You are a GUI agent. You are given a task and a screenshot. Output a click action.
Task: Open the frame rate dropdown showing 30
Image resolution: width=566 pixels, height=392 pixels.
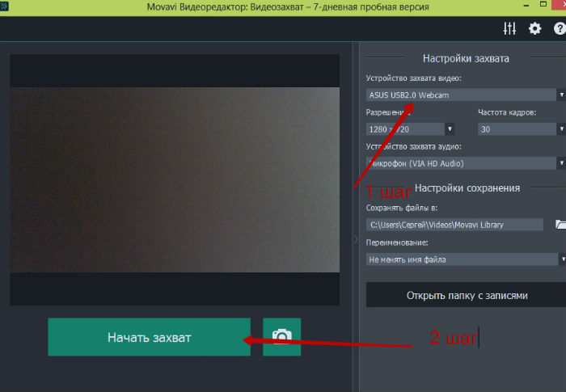(522, 129)
